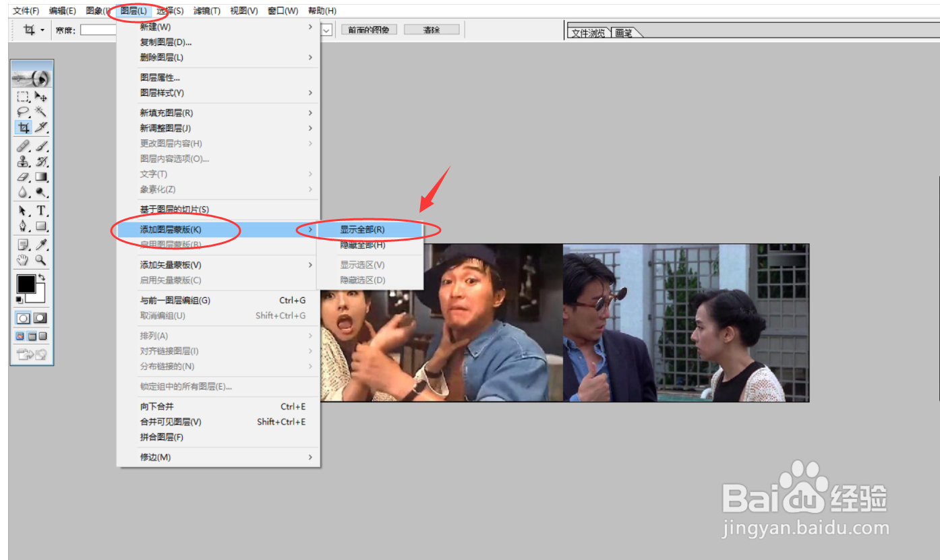
Task: Open the 滤镜(T) menu
Action: [207, 11]
